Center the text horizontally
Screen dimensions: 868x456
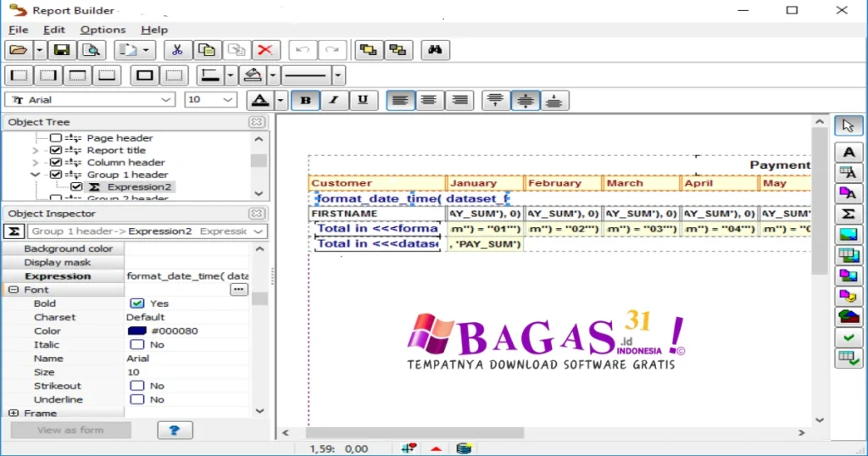(429, 100)
